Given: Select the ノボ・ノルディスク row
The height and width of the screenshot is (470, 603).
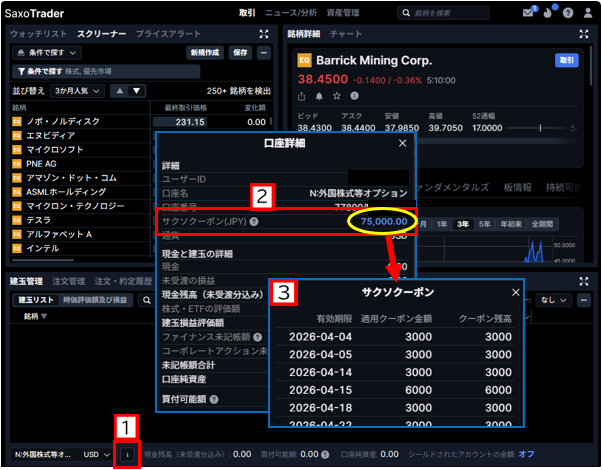Looking at the screenshot, I should [142, 122].
